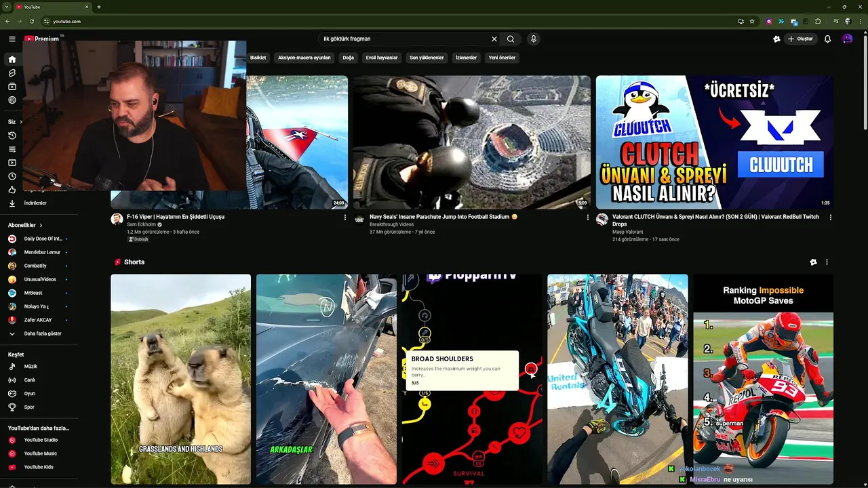Go back in browser
Screen dimensions: 868x488
(7, 21)
